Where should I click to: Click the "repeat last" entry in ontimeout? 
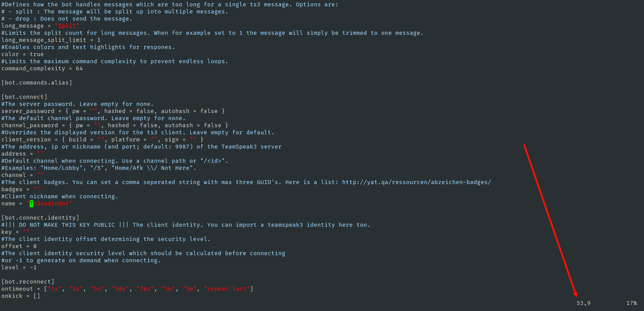pos(227,289)
